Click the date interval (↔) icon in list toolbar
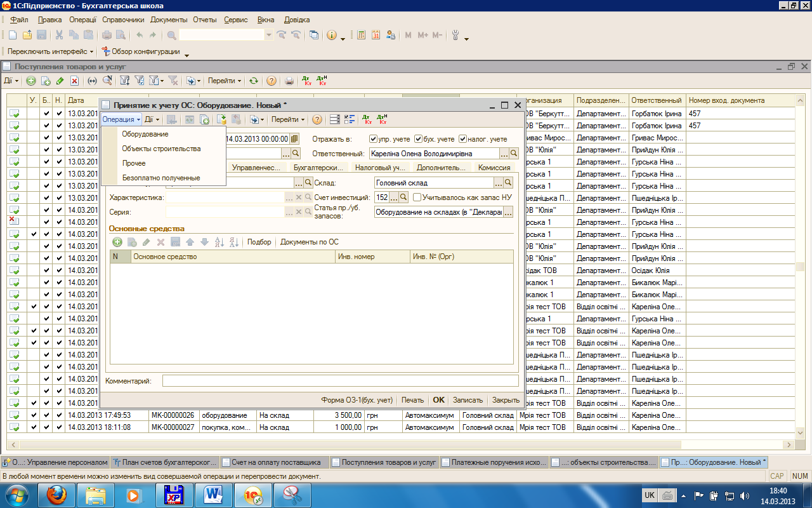Image resolution: width=812 pixels, height=508 pixels. 92,81
